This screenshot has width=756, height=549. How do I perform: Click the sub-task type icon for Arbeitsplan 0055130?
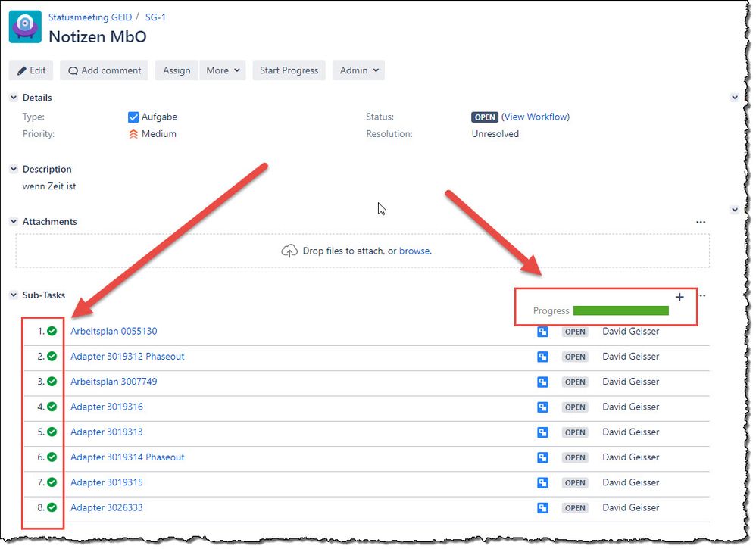542,332
